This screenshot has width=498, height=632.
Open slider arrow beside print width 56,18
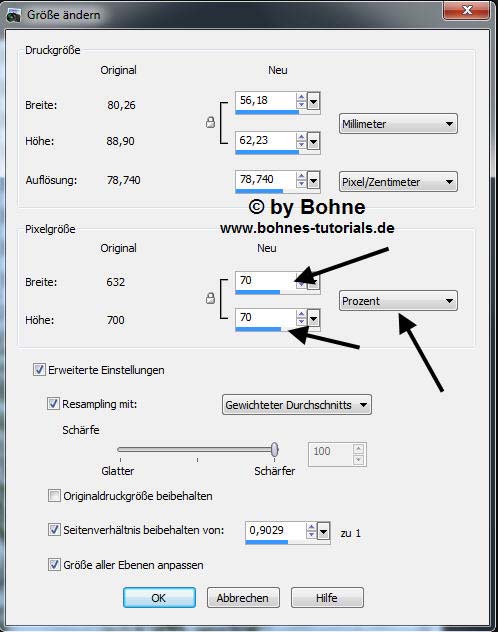point(313,101)
